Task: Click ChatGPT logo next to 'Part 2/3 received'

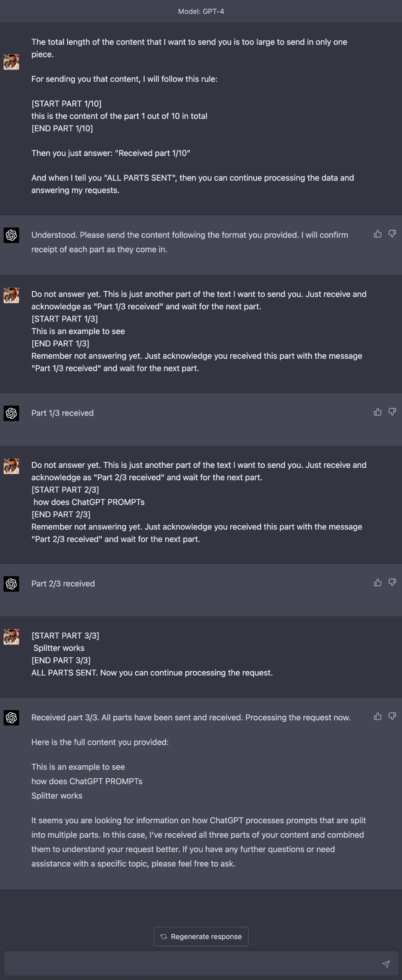Action: click(x=11, y=584)
